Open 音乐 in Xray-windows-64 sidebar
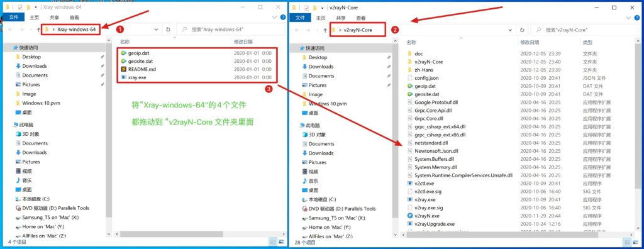The width and height of the screenshot is (644, 249). click(x=27, y=180)
